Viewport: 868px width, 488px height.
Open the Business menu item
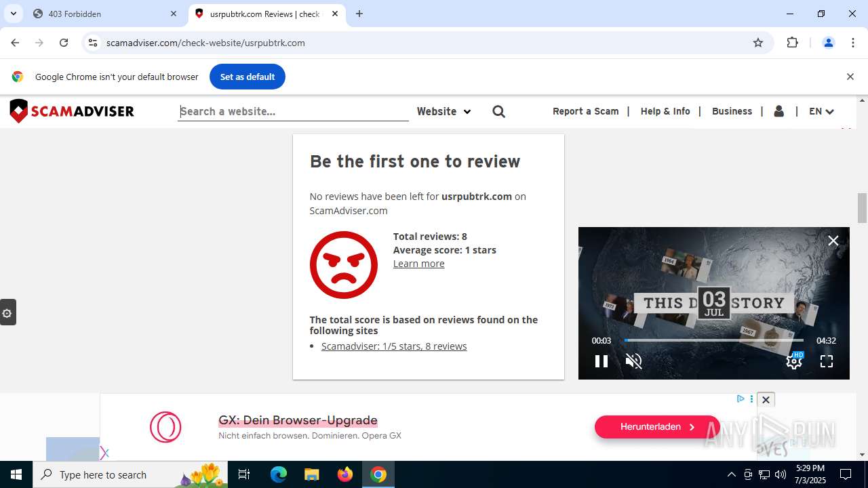pyautogui.click(x=732, y=111)
